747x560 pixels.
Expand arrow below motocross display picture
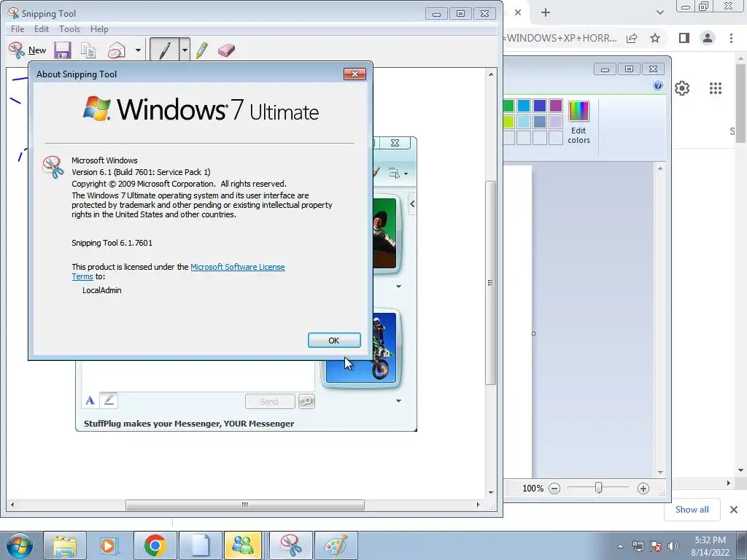point(398,401)
